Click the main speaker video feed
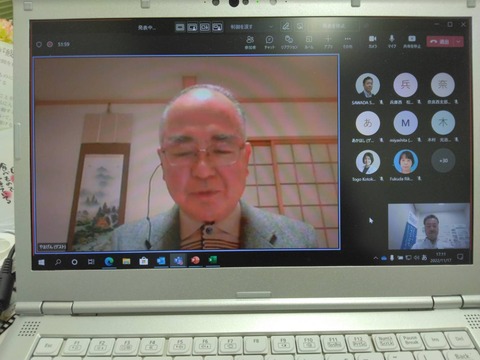Screen dimensions: 480x360 pos(187,153)
